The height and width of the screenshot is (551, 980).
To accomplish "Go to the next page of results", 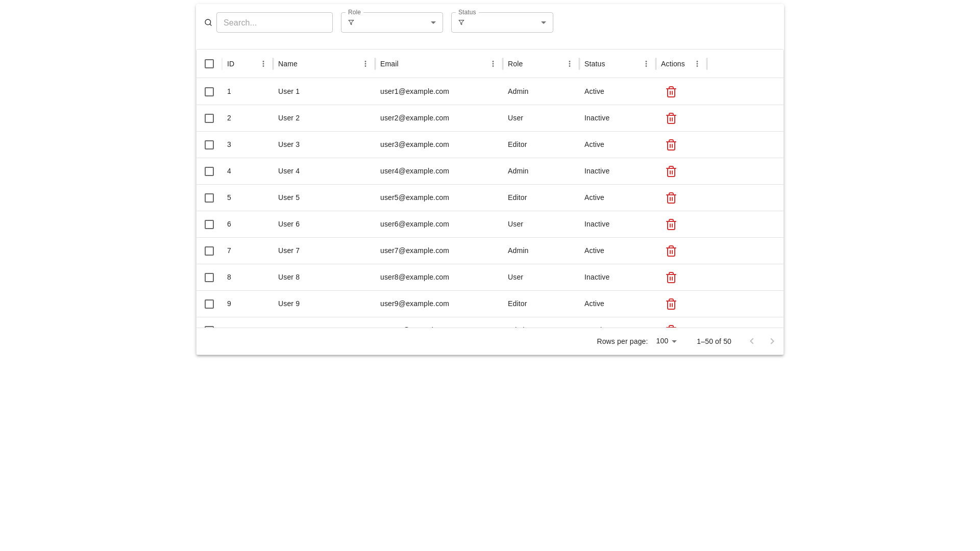I will click(x=772, y=341).
